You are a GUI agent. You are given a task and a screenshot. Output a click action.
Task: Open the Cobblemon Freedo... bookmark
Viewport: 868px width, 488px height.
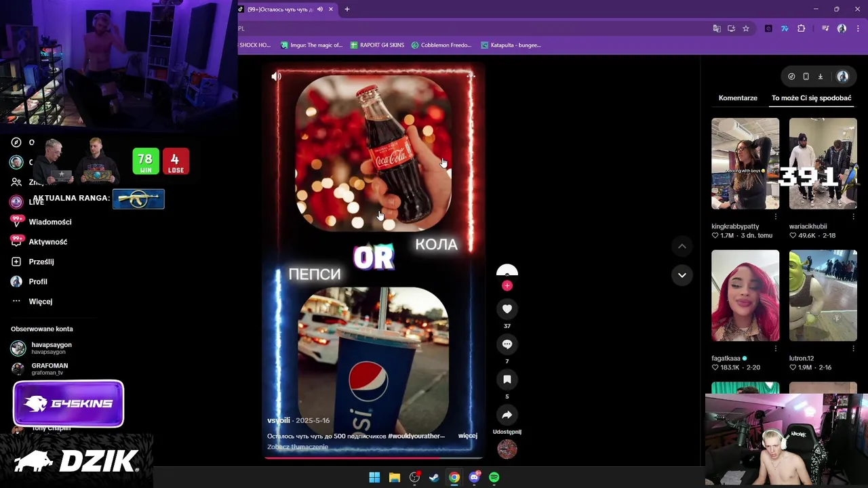[441, 45]
